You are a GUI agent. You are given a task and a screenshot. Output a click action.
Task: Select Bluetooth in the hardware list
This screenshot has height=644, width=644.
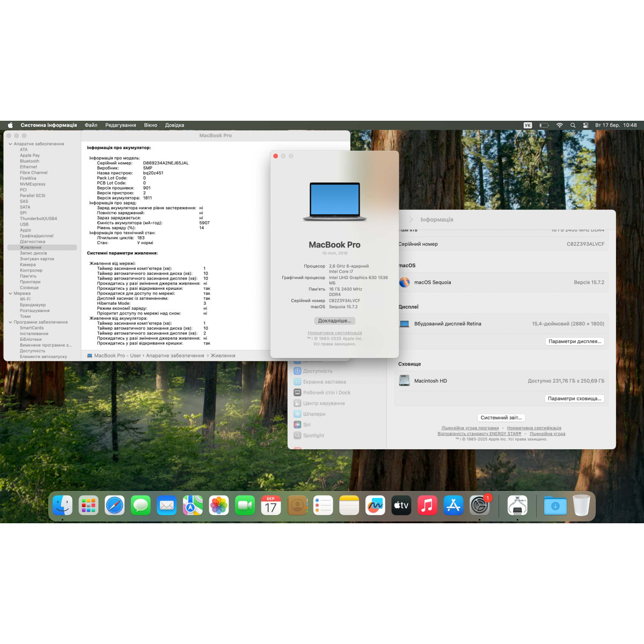click(x=30, y=161)
